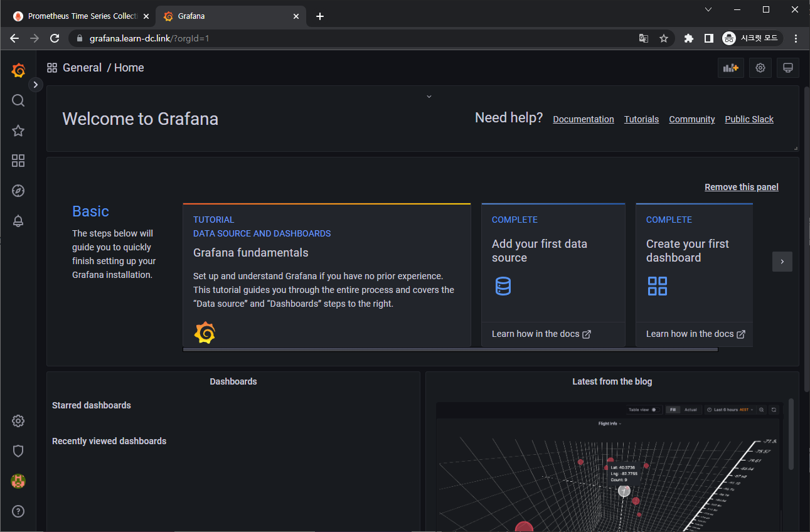This screenshot has height=532, width=810.
Task: Open Explore compass icon in sidebar
Action: coord(18,191)
